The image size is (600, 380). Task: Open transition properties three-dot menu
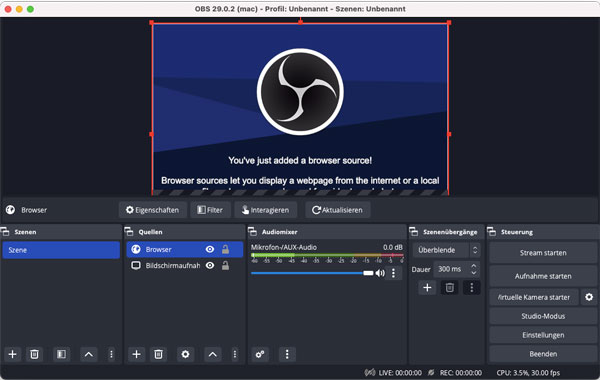(471, 287)
